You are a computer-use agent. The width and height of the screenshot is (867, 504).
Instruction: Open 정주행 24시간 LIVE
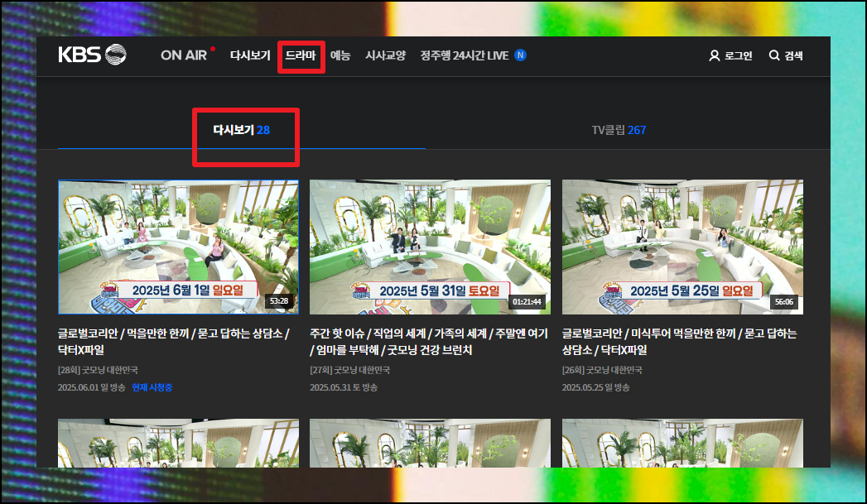(464, 55)
